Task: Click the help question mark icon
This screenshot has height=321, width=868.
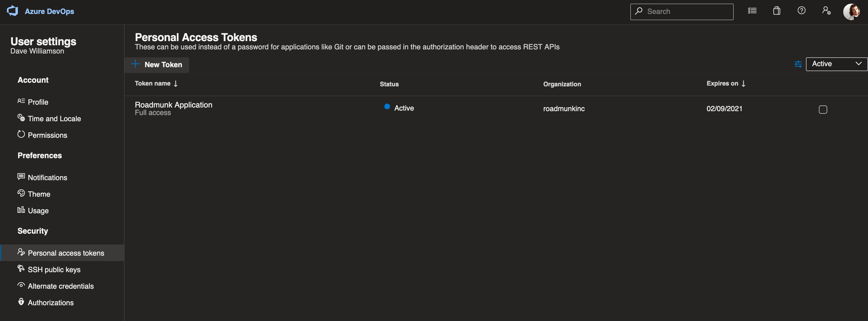Action: (x=801, y=11)
